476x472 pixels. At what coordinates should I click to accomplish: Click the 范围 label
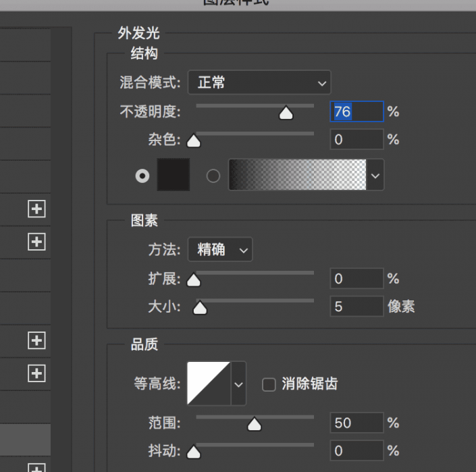[x=164, y=423]
